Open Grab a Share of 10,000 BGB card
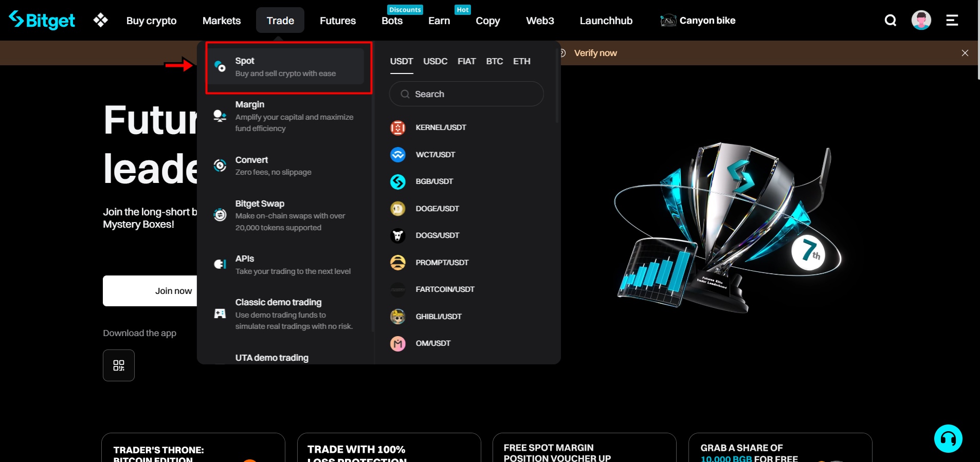This screenshot has height=462, width=980. coord(781,448)
